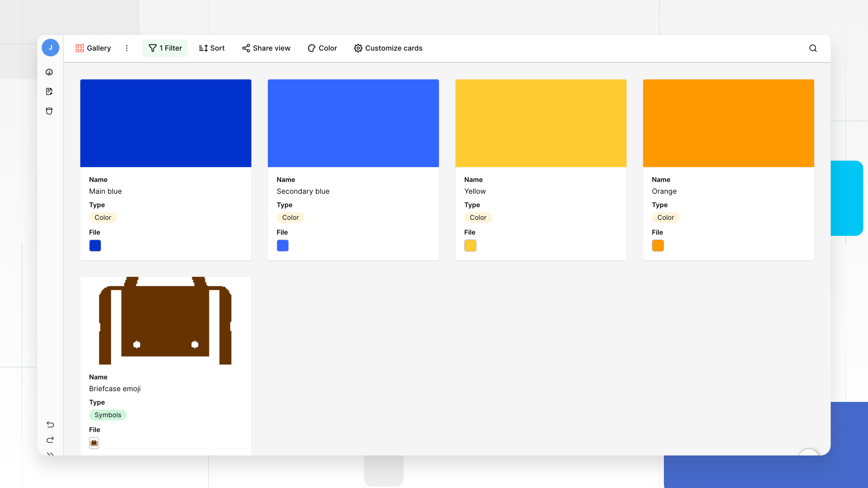This screenshot has height=488, width=868.
Task: Click the search magnifier icon
Action: click(813, 48)
